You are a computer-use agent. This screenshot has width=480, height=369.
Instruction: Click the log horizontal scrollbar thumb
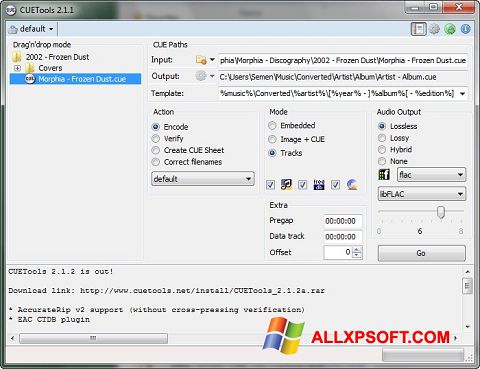pyautogui.click(x=93, y=339)
